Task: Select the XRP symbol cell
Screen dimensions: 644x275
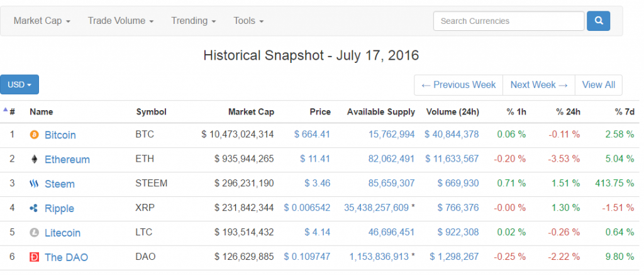Action: (145, 208)
